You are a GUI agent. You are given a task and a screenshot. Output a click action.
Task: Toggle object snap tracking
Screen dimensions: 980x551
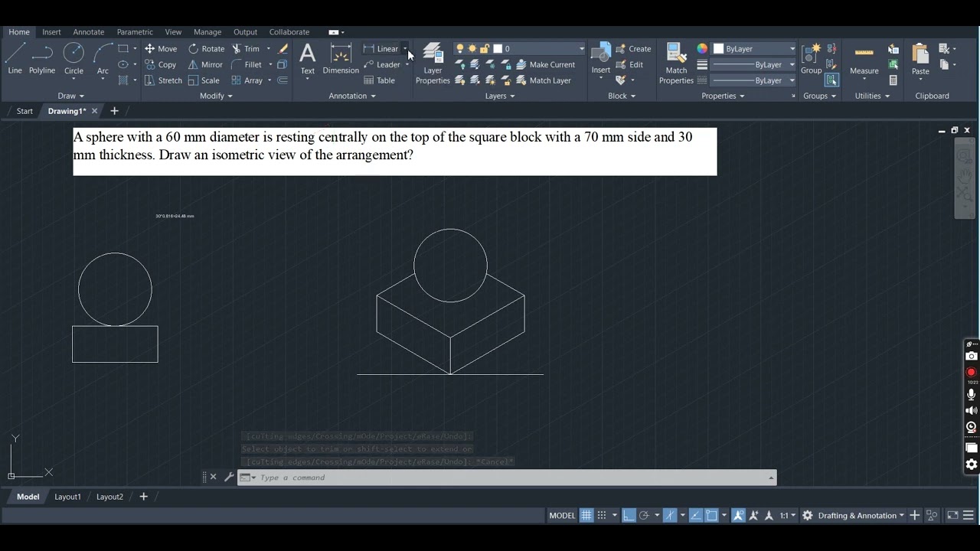[695, 515]
